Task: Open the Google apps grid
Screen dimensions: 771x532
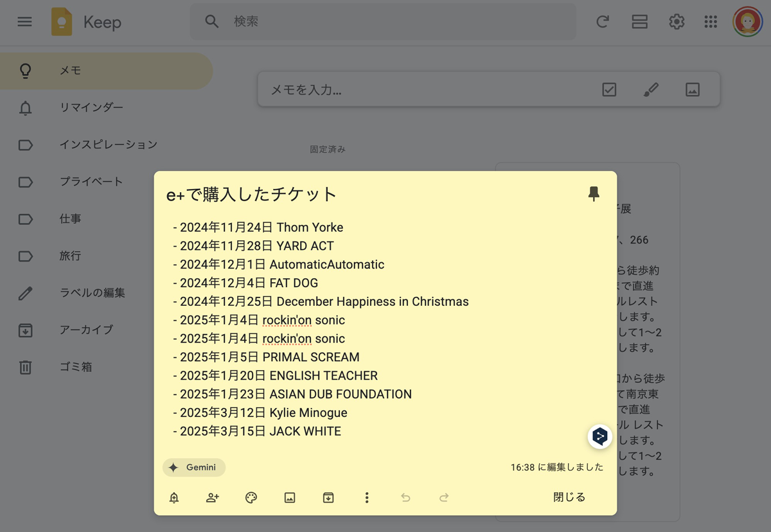Action: (x=711, y=22)
